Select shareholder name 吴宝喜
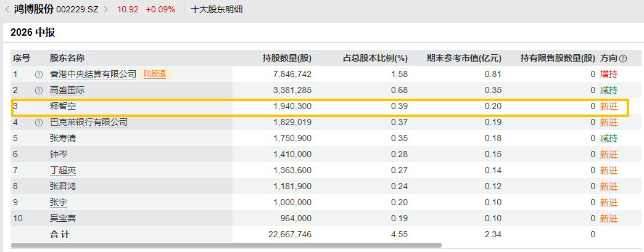The height and width of the screenshot is (252, 644). (63, 218)
